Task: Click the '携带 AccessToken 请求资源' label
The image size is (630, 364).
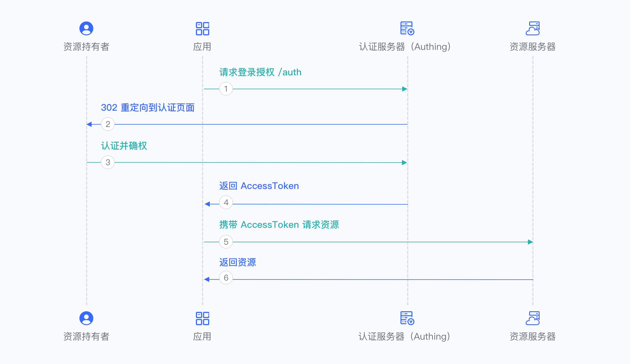Action: (279, 225)
